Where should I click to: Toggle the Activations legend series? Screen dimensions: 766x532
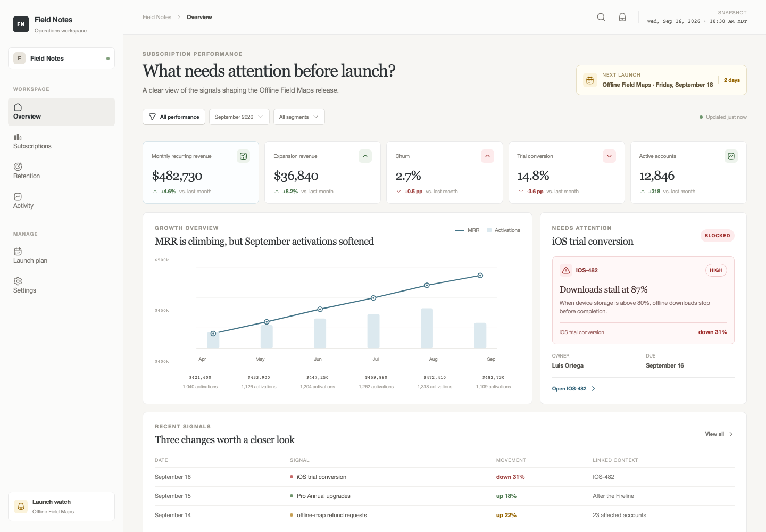coord(503,230)
